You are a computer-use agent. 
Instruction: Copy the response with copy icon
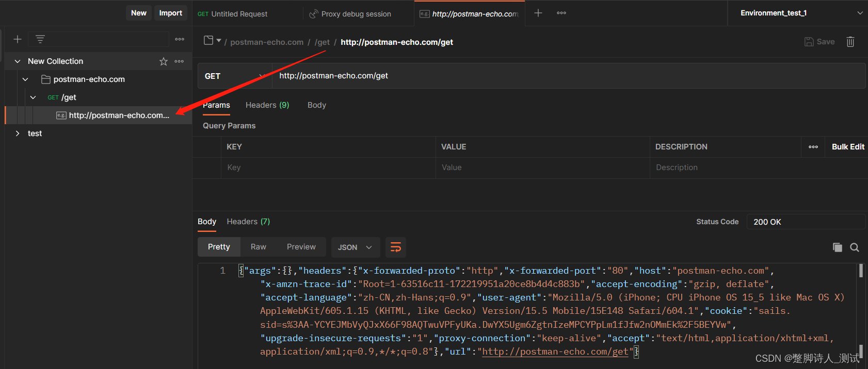point(837,247)
